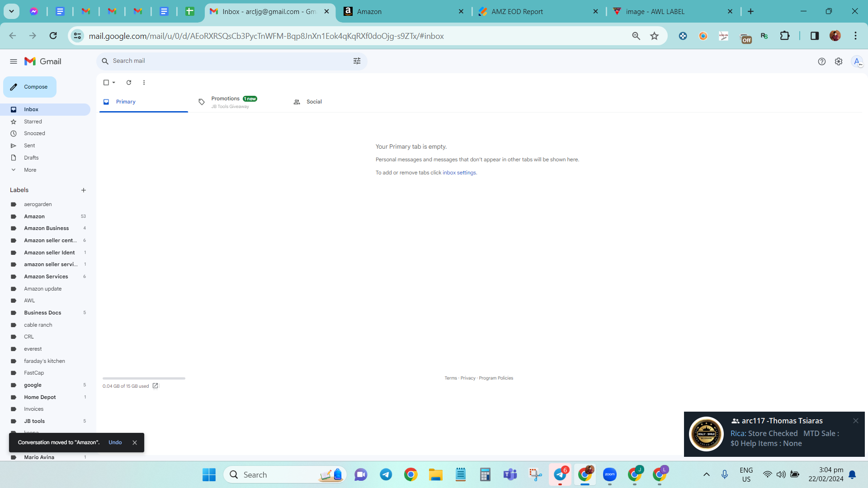Image resolution: width=868 pixels, height=488 pixels.
Task: Create a new label with plus icon
Action: tap(84, 190)
